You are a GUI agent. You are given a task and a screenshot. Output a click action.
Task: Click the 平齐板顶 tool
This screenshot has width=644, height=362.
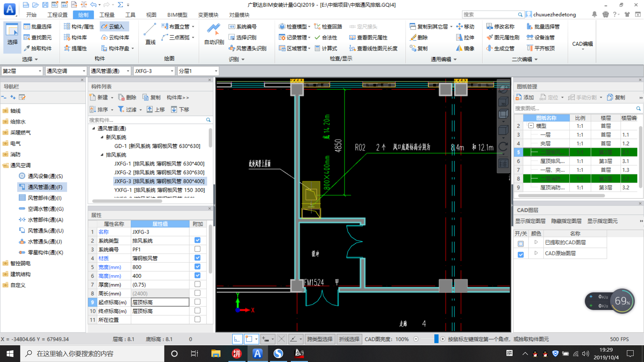pyautogui.click(x=541, y=48)
